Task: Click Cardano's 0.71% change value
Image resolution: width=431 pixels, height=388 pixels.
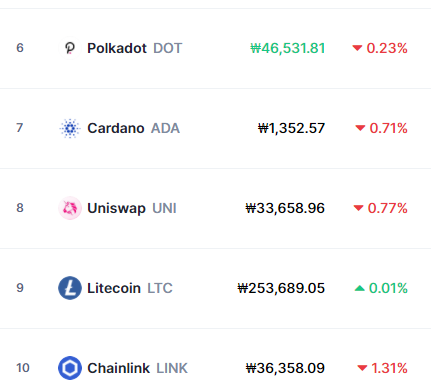Action: [x=388, y=128]
